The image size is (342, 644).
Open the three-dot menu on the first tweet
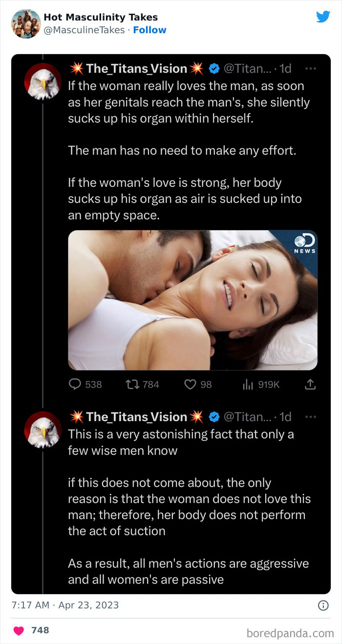[x=310, y=69]
